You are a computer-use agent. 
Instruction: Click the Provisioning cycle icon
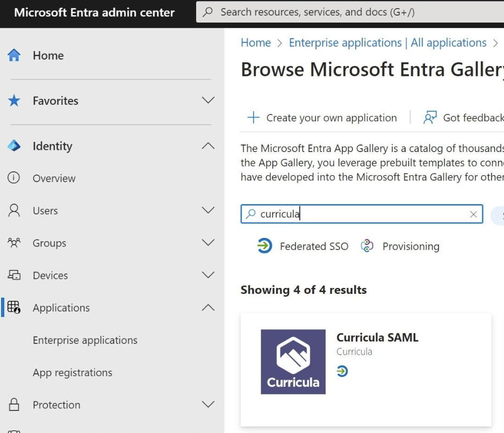tap(367, 246)
